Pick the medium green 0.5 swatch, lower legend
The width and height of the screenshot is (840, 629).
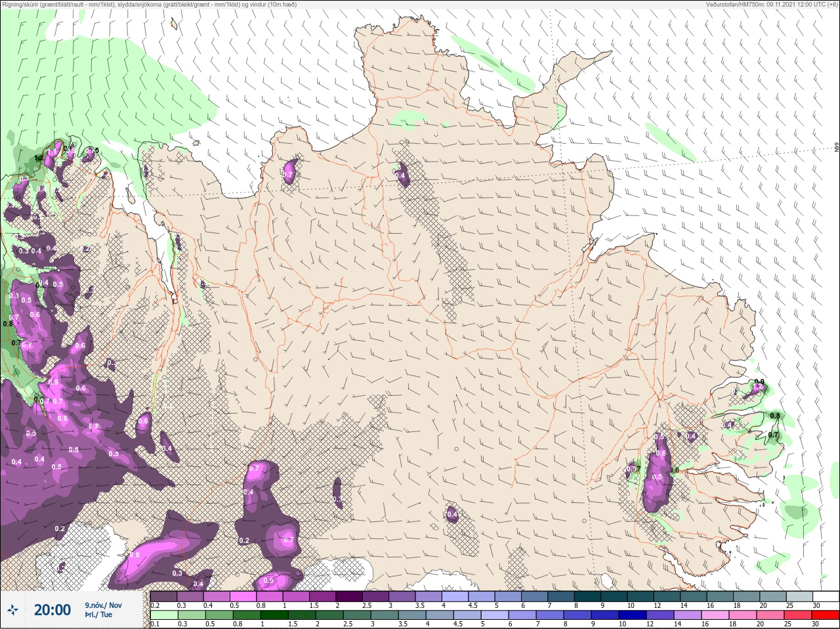[219, 615]
